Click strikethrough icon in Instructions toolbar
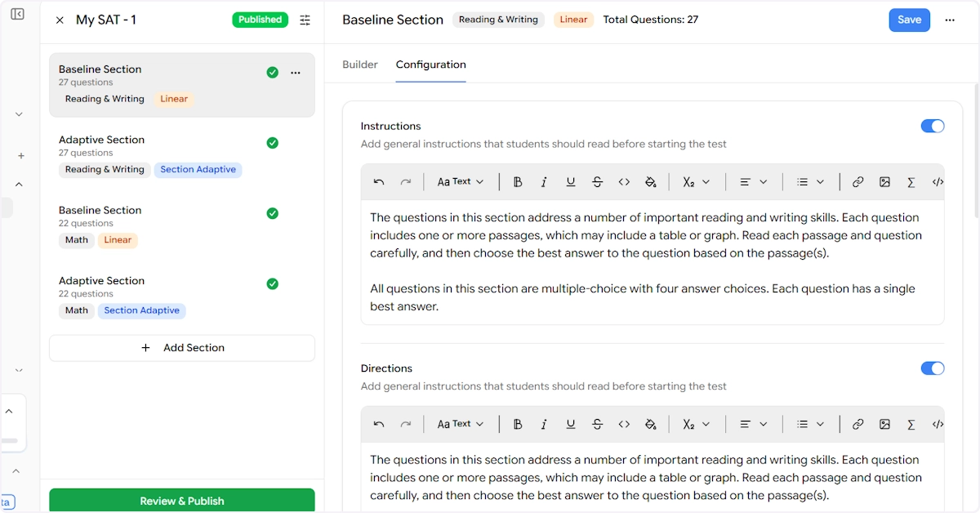 (x=597, y=182)
